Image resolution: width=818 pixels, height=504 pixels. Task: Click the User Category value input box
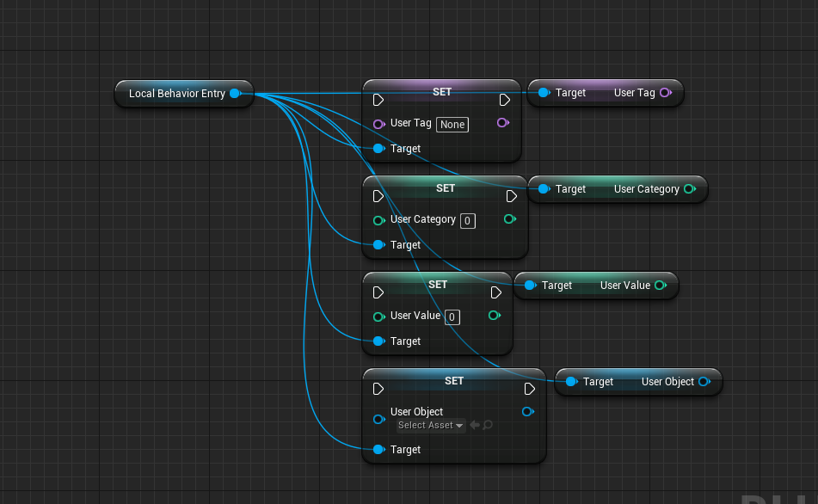[x=468, y=221]
